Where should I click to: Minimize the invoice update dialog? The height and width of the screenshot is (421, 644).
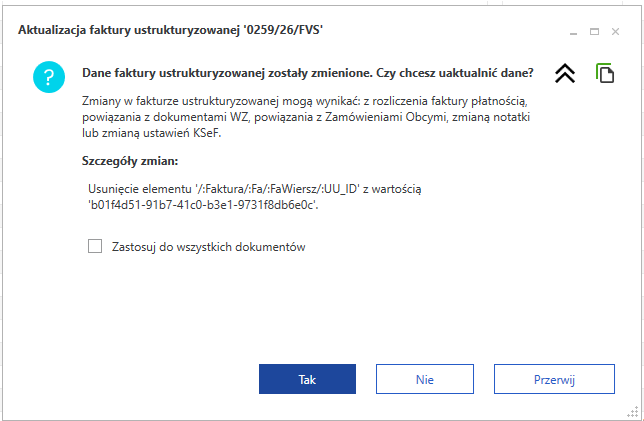coord(571,32)
